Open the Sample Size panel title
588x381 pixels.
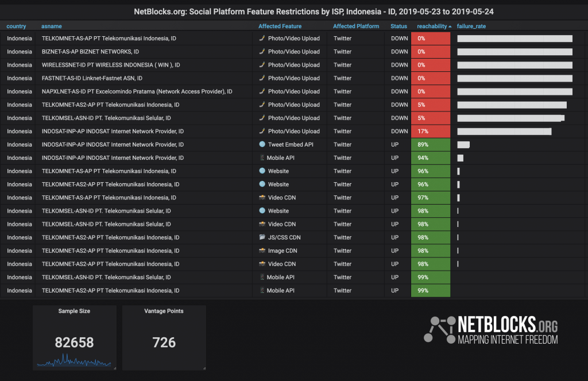pos(74,311)
